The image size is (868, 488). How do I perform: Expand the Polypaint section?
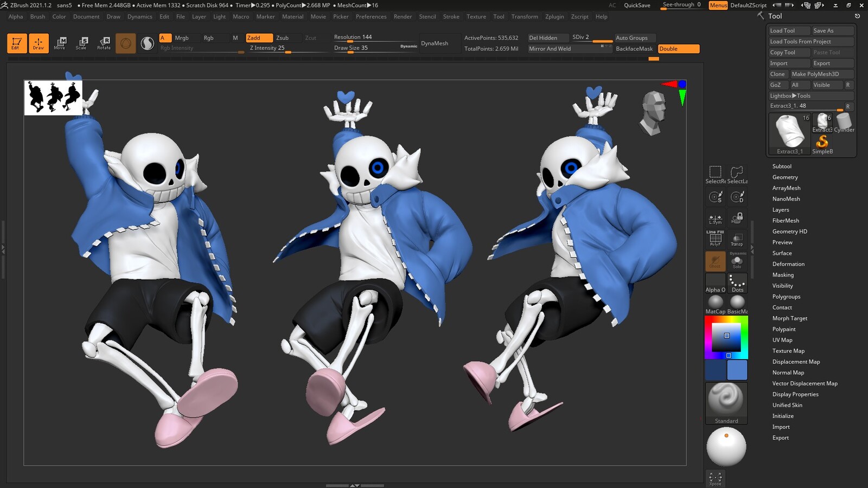[784, 329]
